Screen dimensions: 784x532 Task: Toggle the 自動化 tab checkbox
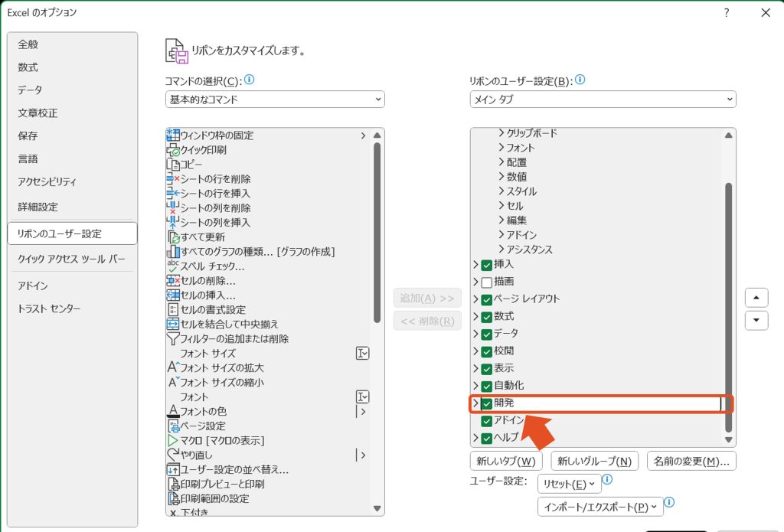[486, 386]
